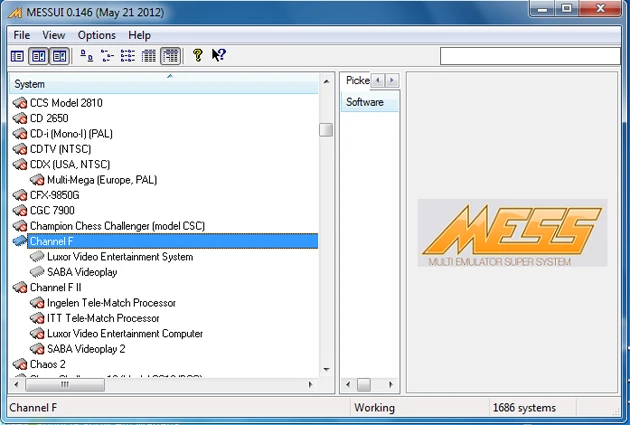
Task: Select CCS Model 2810 system
Action: [x=66, y=103]
